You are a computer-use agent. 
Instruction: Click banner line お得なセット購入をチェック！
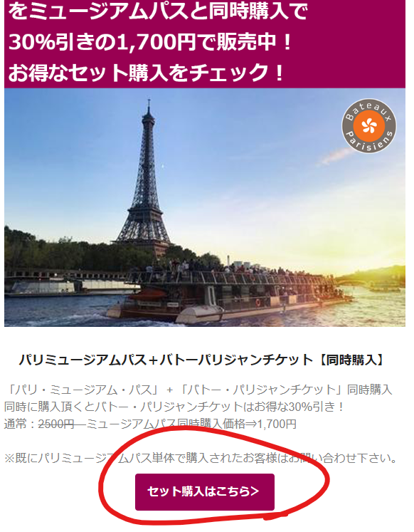pos(146,72)
